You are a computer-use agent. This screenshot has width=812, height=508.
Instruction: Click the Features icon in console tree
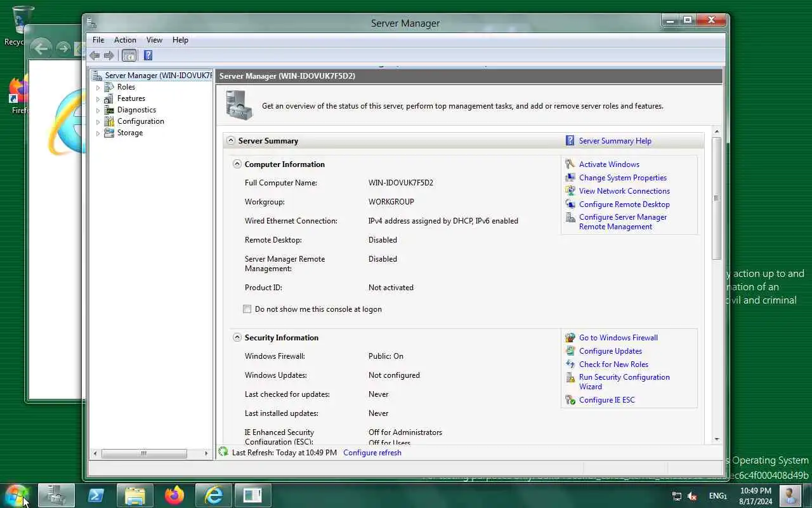(x=110, y=98)
